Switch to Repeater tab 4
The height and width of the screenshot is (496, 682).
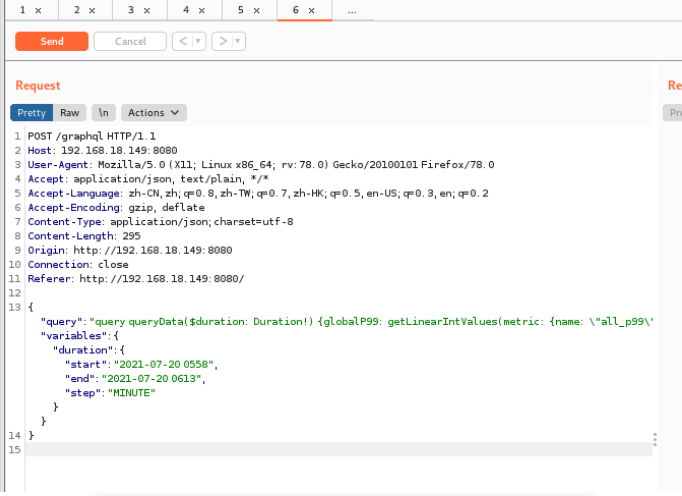coord(186,10)
